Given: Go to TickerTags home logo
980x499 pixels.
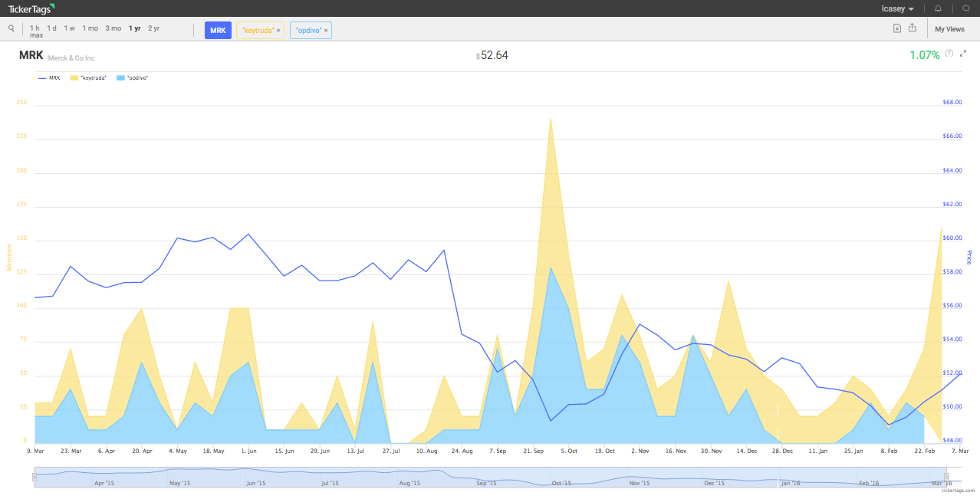Looking at the screenshot, I should click(x=31, y=8).
